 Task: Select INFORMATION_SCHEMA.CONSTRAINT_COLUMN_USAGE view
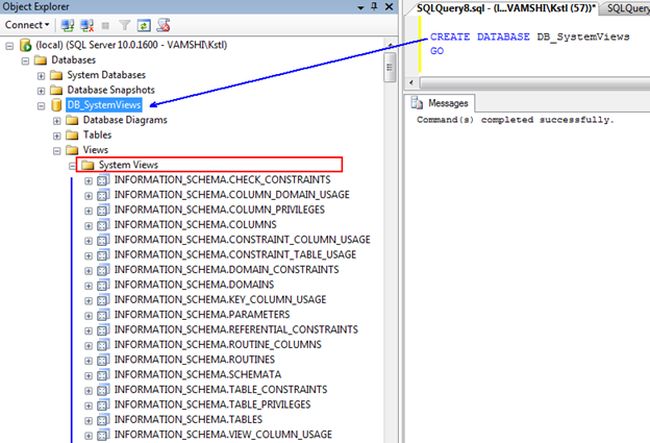[242, 240]
